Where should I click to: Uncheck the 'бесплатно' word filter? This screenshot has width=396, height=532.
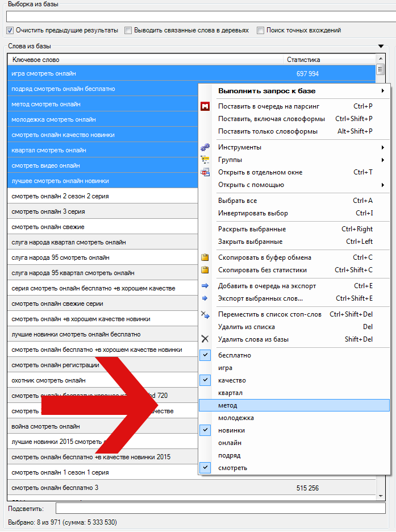point(205,355)
